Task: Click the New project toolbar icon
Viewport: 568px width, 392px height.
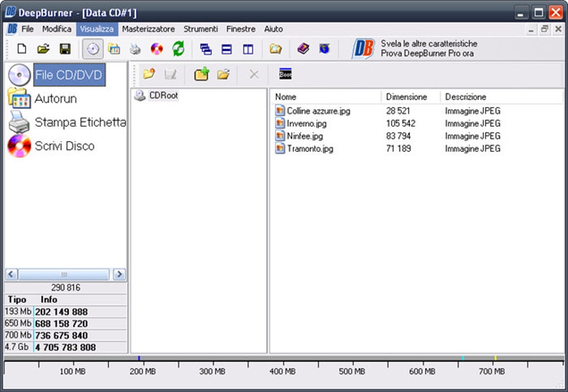Action: tap(22, 49)
